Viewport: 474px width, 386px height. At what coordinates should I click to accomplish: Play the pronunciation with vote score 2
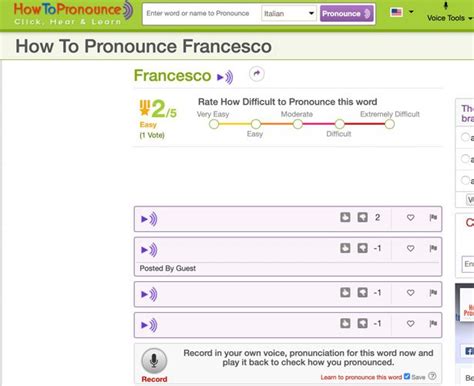[149, 219]
